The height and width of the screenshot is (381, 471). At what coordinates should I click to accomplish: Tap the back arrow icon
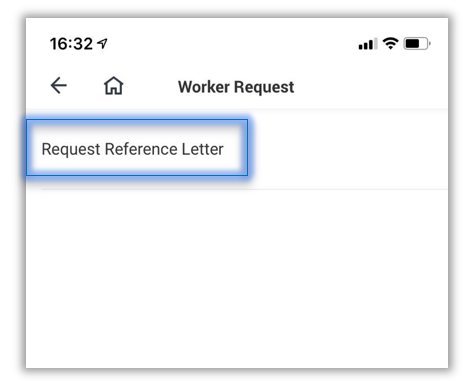tap(59, 86)
